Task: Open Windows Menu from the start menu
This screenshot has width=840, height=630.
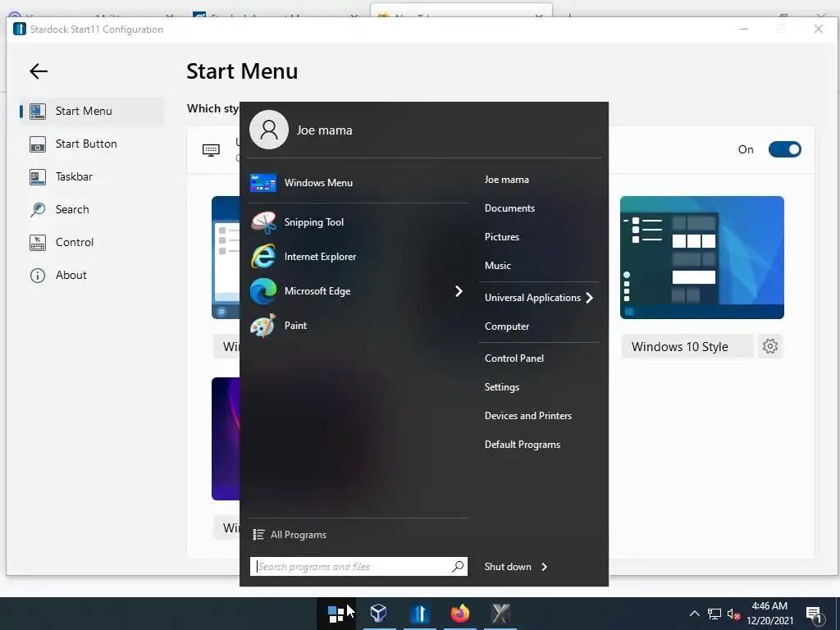Action: 358,183
